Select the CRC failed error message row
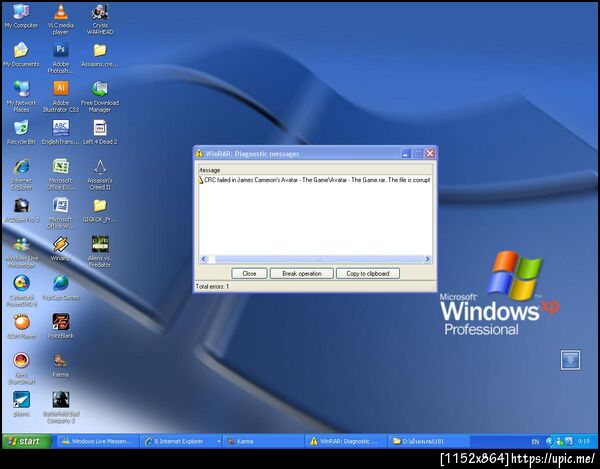This screenshot has height=469, width=600. (x=315, y=180)
